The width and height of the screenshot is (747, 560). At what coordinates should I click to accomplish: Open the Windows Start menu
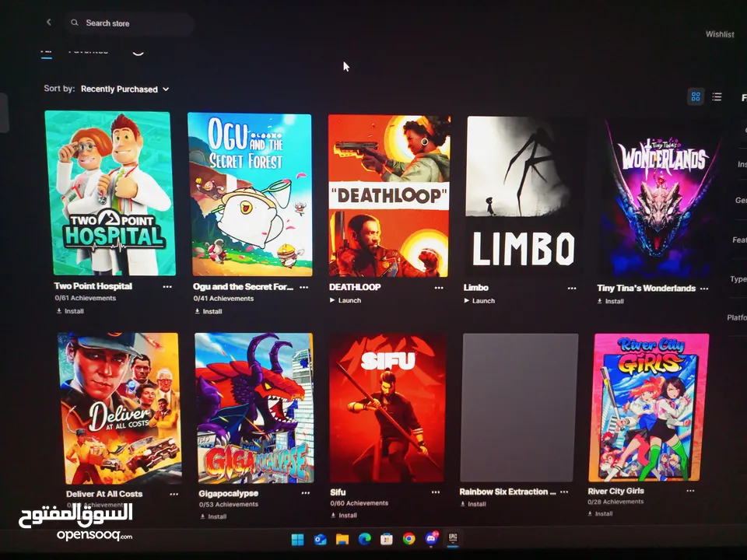(298, 540)
